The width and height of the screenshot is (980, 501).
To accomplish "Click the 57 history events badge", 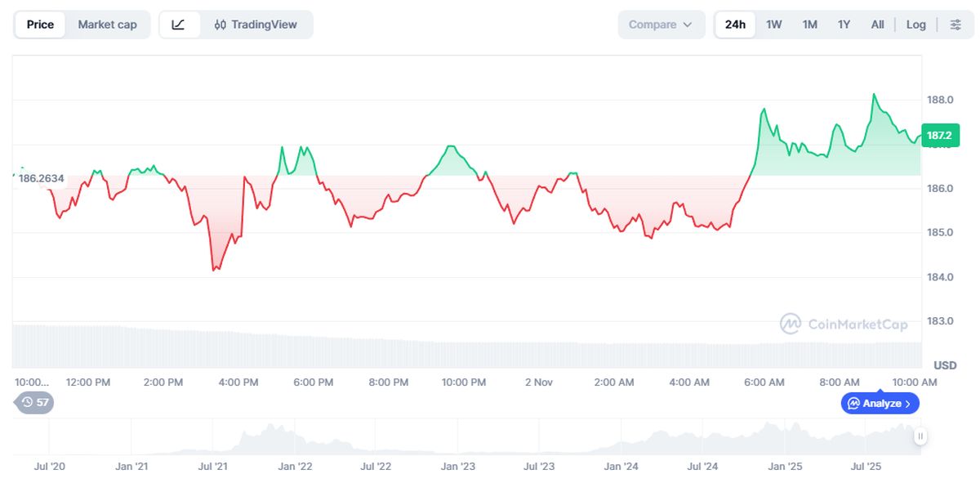I will click(34, 402).
